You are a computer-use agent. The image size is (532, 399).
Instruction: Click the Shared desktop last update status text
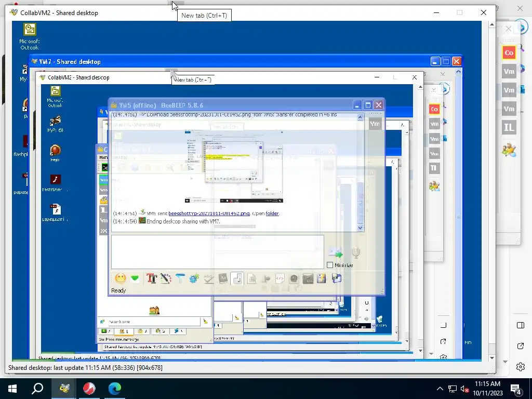click(85, 367)
